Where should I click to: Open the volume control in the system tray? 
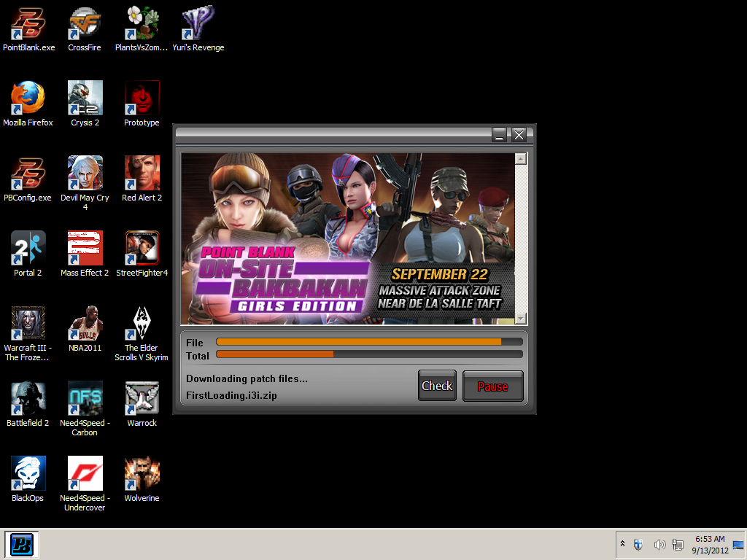pos(660,544)
